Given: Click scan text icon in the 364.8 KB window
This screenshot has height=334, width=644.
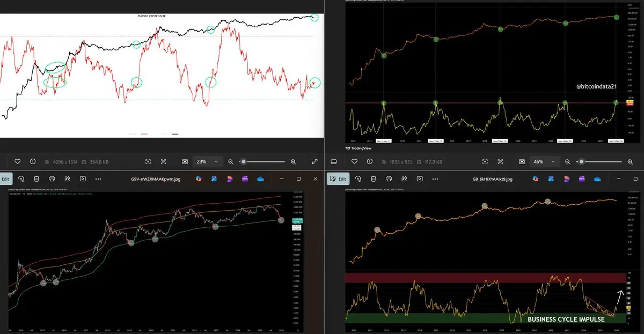Looking at the screenshot, I should [x=164, y=161].
